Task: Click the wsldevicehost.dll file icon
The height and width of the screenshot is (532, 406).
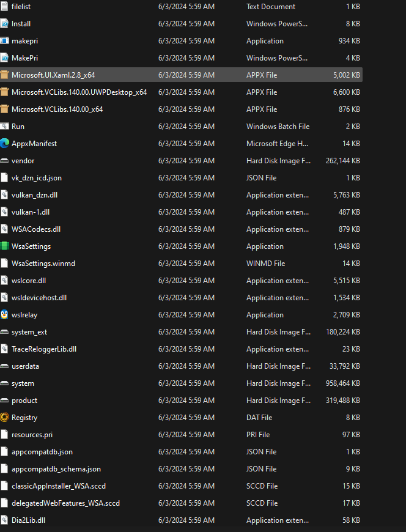Action: pyautogui.click(x=4, y=298)
